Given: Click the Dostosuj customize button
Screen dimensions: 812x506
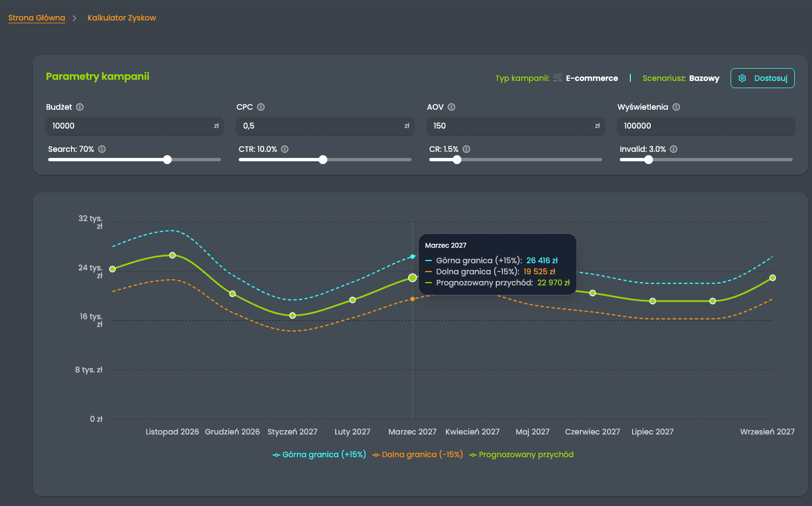Looking at the screenshot, I should tap(763, 78).
